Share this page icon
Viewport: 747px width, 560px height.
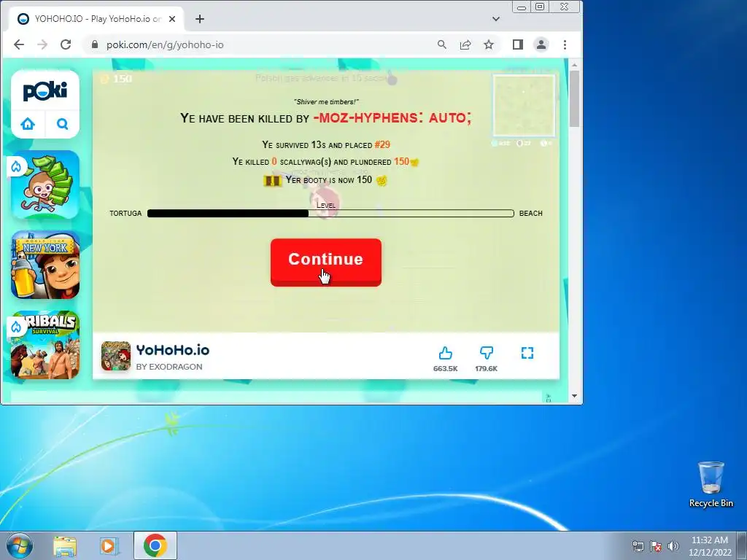(x=465, y=44)
